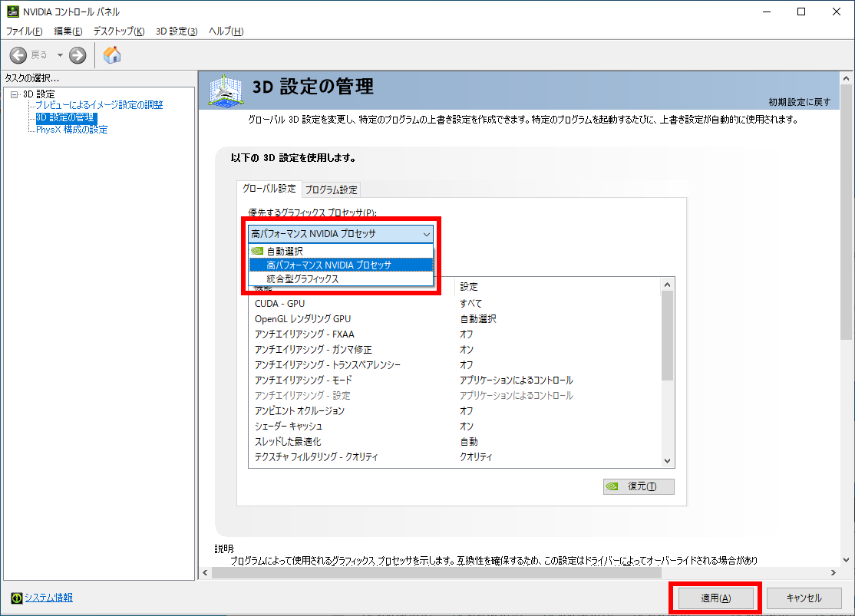
Task: Click 自動 value for スレッドした最適化
Action: (468, 442)
